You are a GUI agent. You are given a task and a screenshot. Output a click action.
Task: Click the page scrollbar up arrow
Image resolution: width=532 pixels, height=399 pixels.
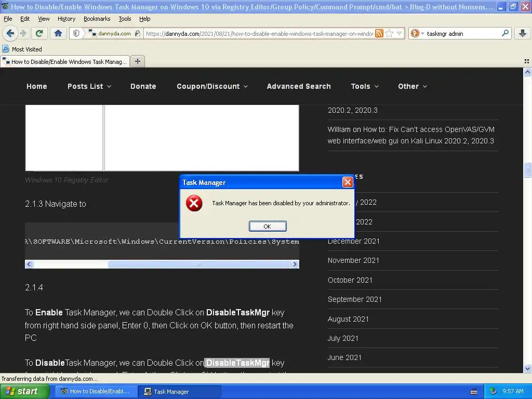point(527,72)
